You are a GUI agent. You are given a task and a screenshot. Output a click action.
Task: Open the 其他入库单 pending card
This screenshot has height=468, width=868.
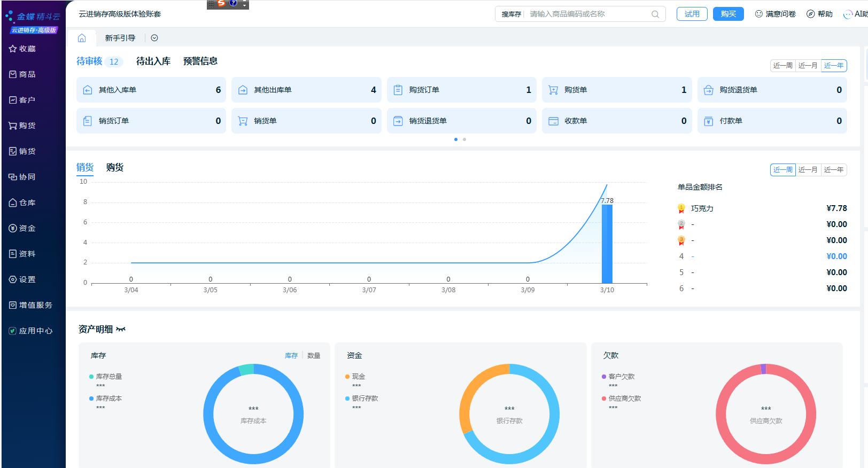(151, 90)
